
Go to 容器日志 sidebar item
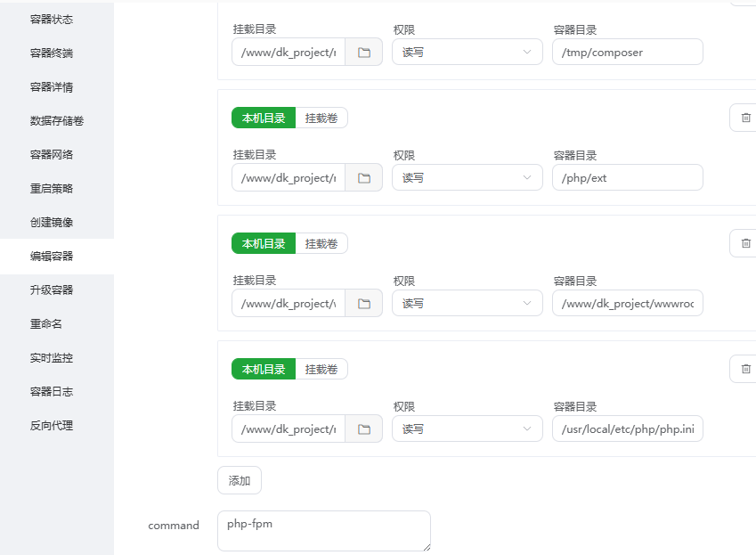point(52,392)
